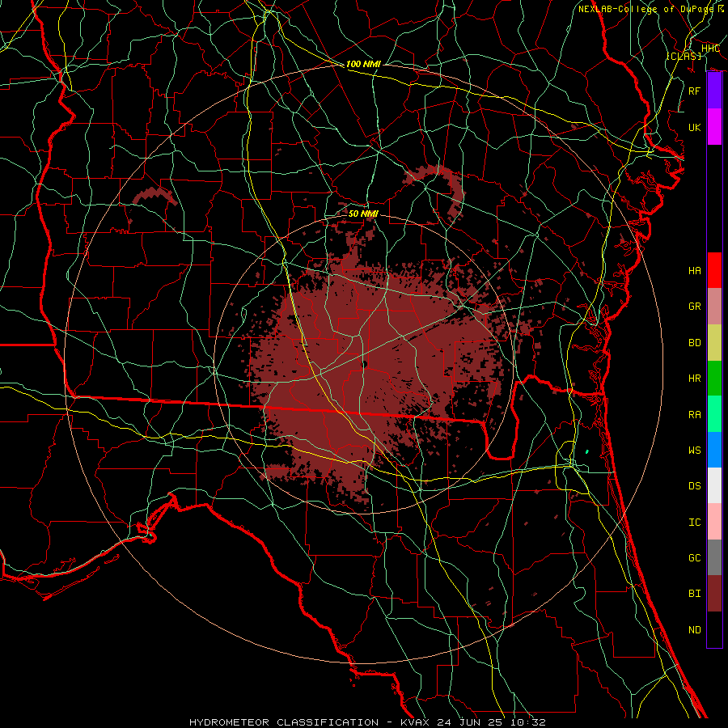Click the HA red legend swatch
The width and height of the screenshot is (728, 728).
point(714,270)
